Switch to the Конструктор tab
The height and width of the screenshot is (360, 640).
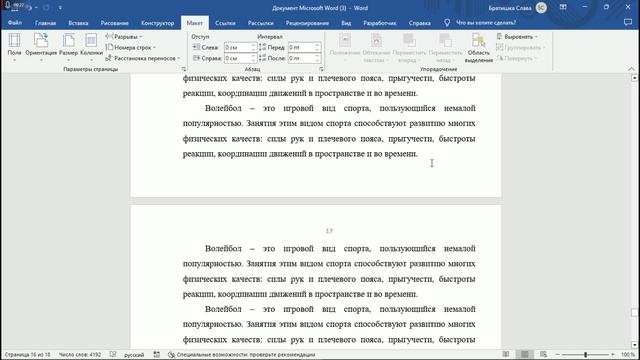[158, 23]
